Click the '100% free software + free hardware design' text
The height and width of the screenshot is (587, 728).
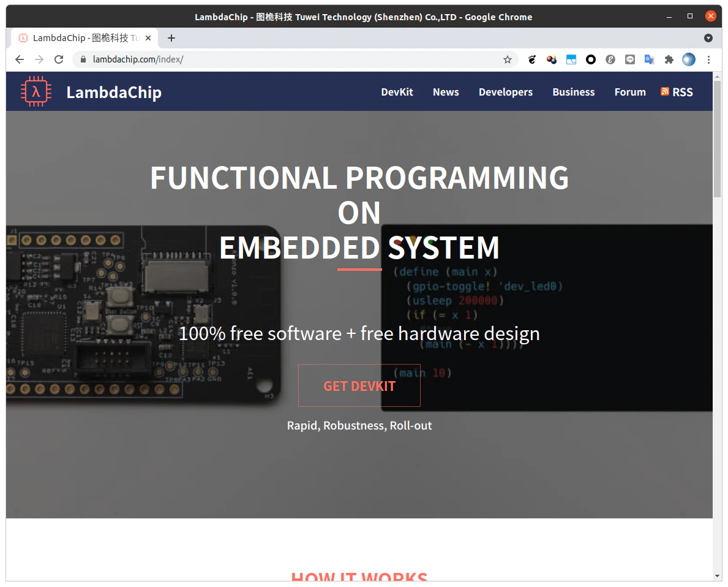coord(359,334)
